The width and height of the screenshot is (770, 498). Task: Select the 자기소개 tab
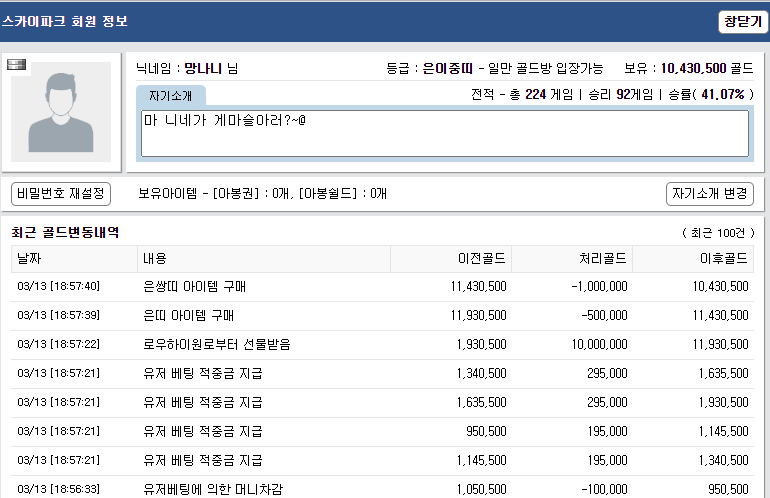click(x=170, y=95)
